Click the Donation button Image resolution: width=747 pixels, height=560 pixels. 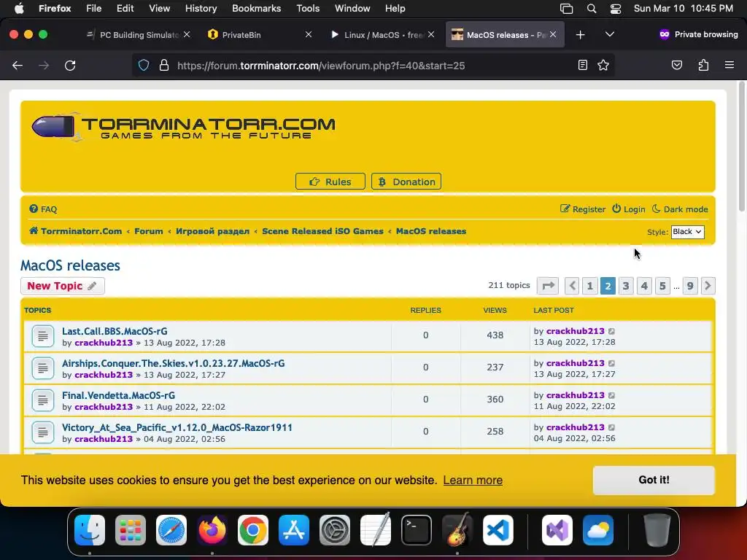[406, 182]
